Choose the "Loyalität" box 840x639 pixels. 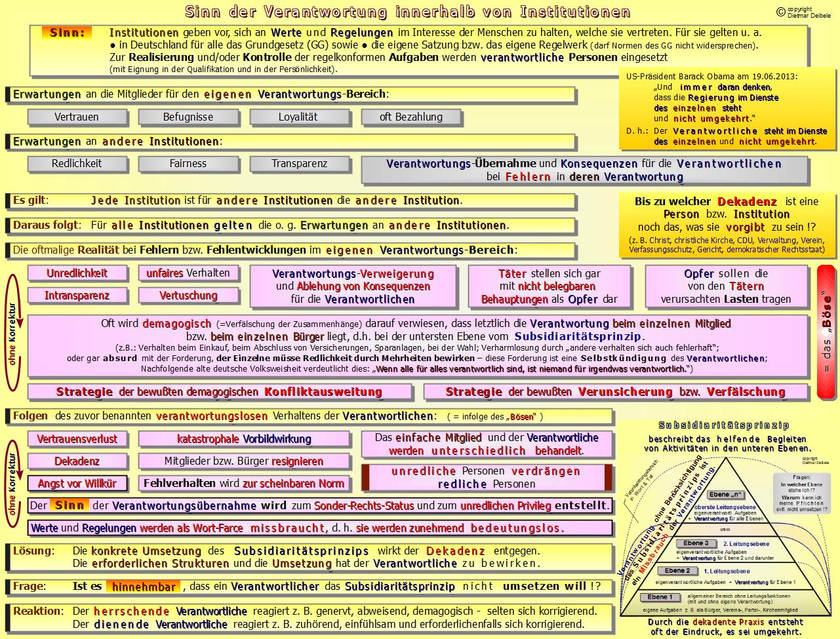pos(298,117)
